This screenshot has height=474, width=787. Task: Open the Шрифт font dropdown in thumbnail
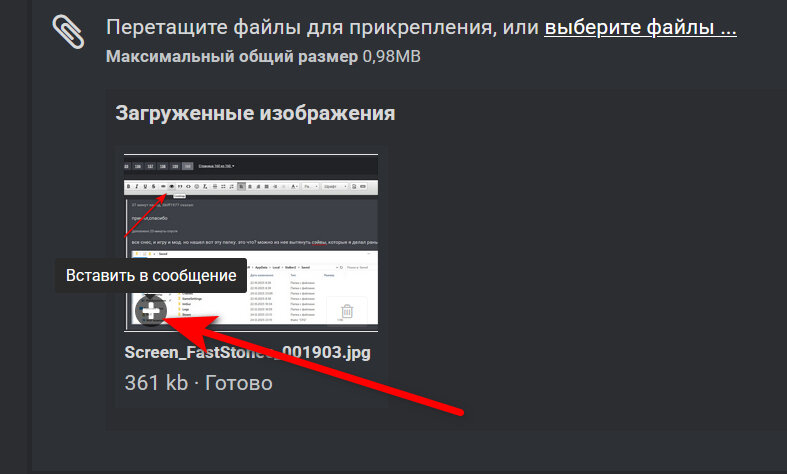coord(335,186)
